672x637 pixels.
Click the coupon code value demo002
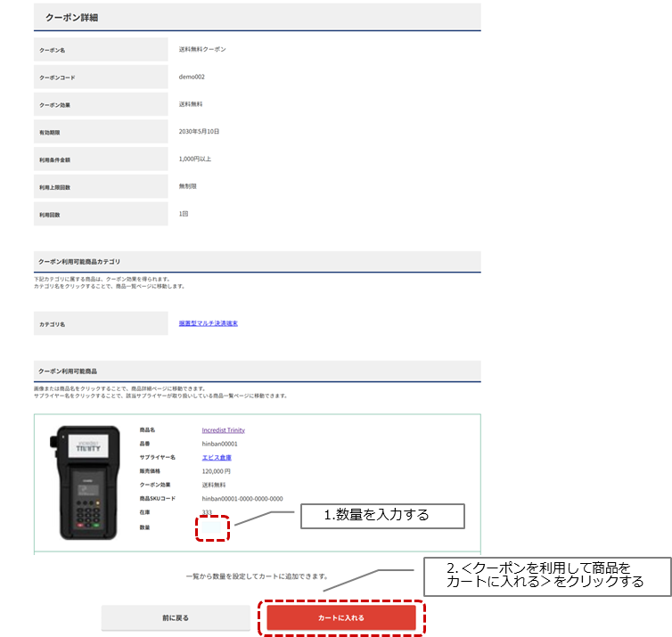pyautogui.click(x=192, y=77)
